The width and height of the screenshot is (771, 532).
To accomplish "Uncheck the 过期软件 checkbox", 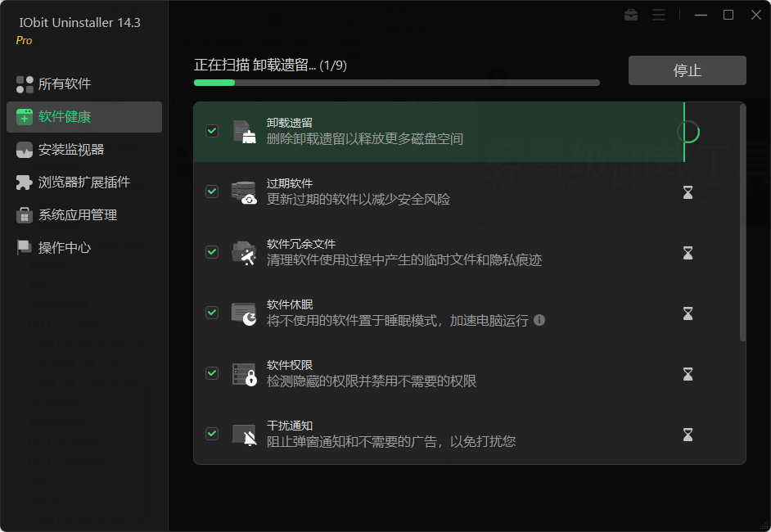I will [212, 192].
